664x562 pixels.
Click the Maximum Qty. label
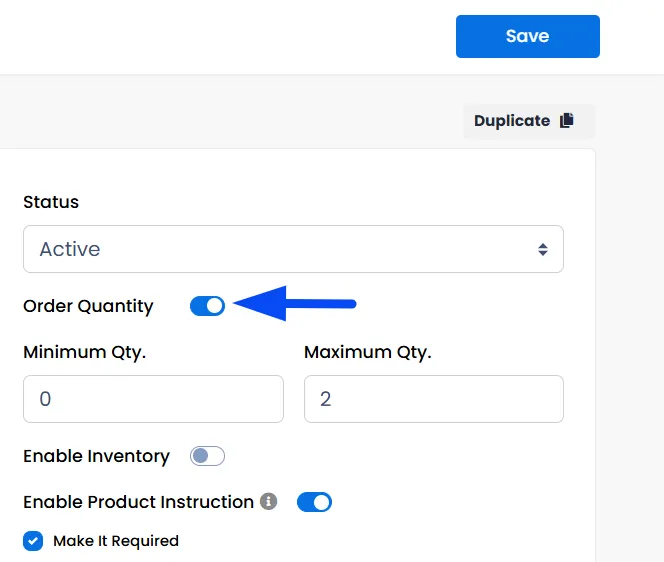[x=368, y=352]
